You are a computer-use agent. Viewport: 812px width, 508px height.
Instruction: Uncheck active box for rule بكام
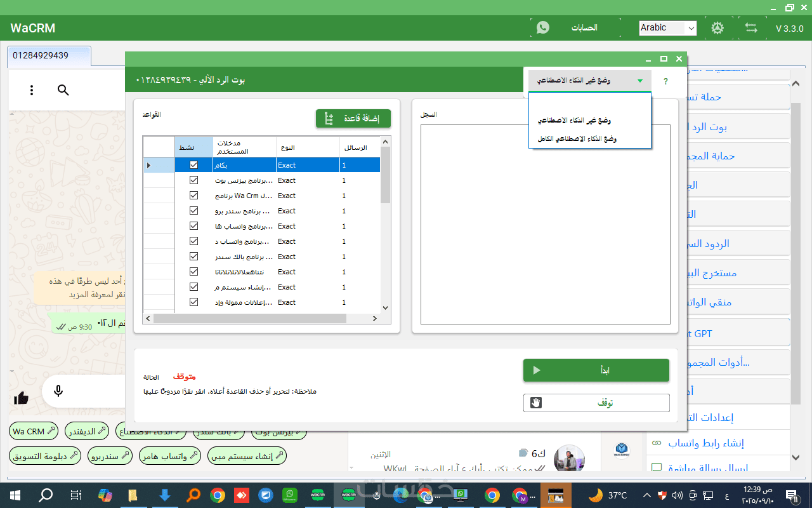click(194, 165)
